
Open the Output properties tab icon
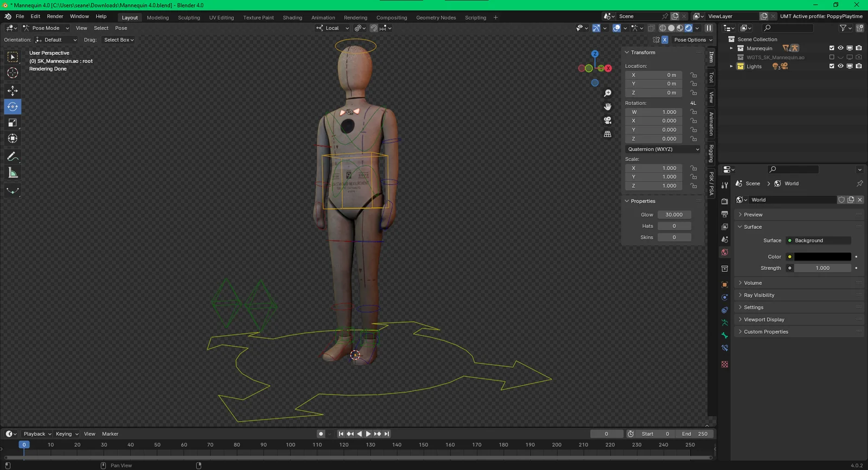(725, 214)
